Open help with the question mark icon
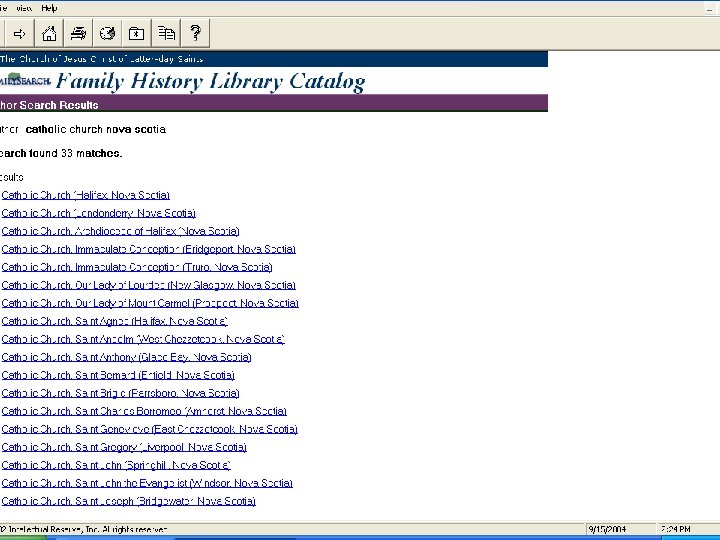This screenshot has height=540, width=720. (195, 34)
